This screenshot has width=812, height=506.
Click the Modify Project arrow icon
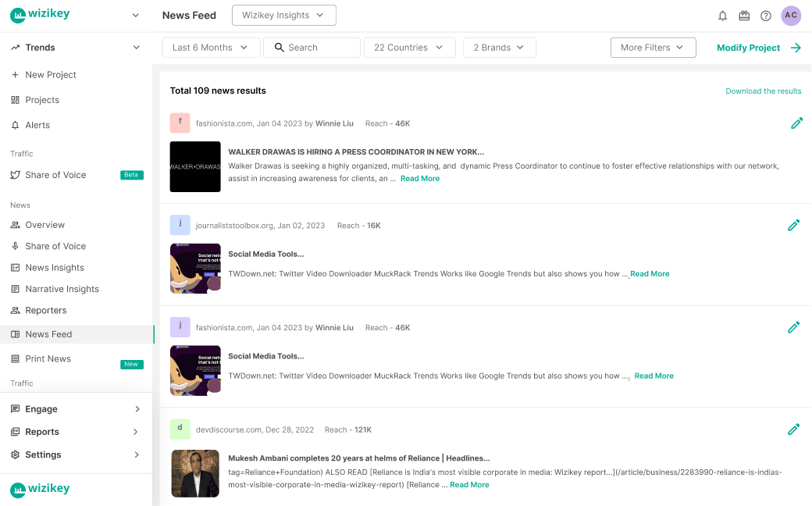tap(796, 48)
